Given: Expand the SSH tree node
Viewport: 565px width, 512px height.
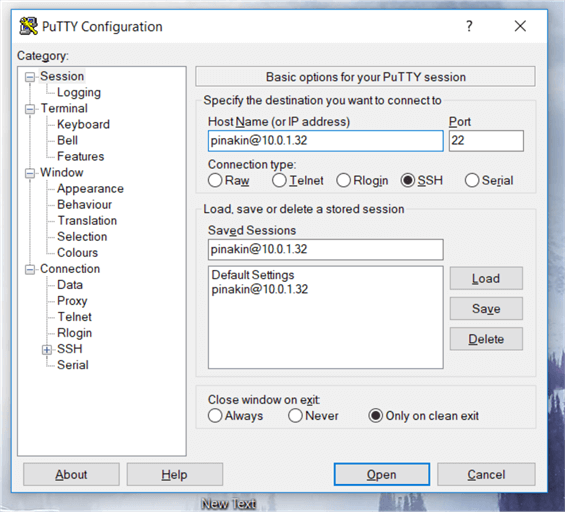Looking at the screenshot, I should point(47,350).
